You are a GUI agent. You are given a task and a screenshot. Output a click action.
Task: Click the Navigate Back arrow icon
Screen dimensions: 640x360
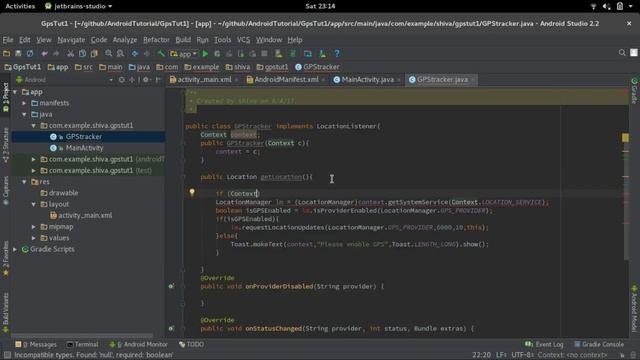[x=135, y=53]
